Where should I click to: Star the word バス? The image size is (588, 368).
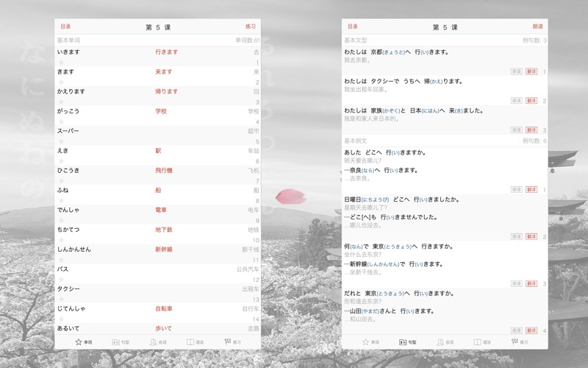(61, 280)
